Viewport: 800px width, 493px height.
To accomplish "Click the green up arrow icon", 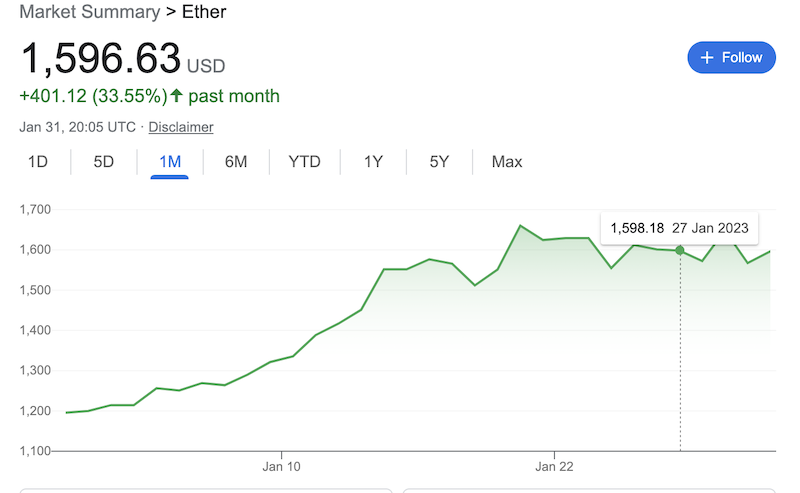I will coord(177,95).
